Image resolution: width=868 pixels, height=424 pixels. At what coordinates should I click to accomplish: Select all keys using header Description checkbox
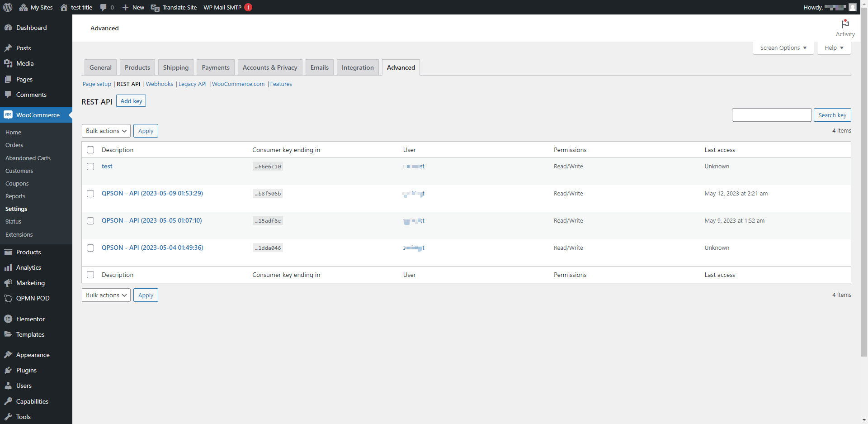[x=90, y=150]
